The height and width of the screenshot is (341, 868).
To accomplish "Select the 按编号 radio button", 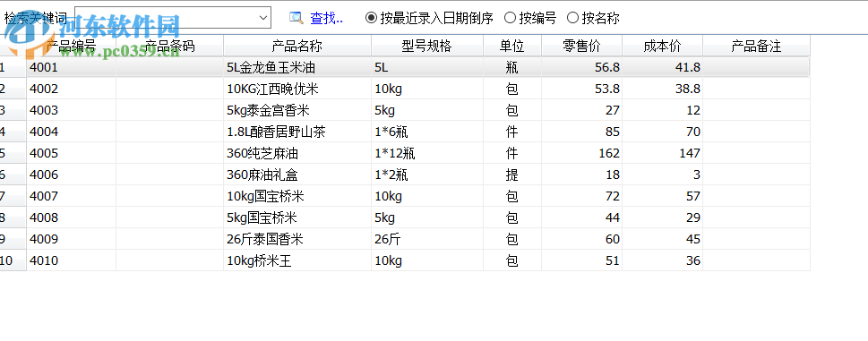I will coord(510,18).
